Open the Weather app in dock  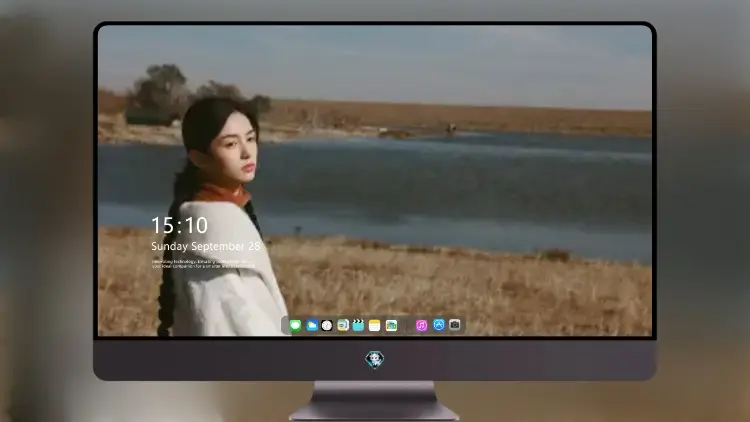click(312, 326)
